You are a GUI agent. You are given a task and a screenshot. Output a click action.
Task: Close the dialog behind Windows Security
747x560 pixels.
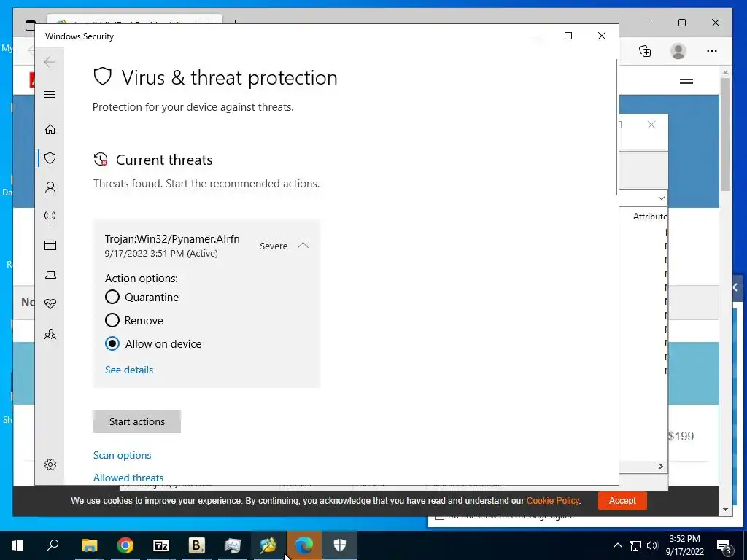pyautogui.click(x=651, y=125)
